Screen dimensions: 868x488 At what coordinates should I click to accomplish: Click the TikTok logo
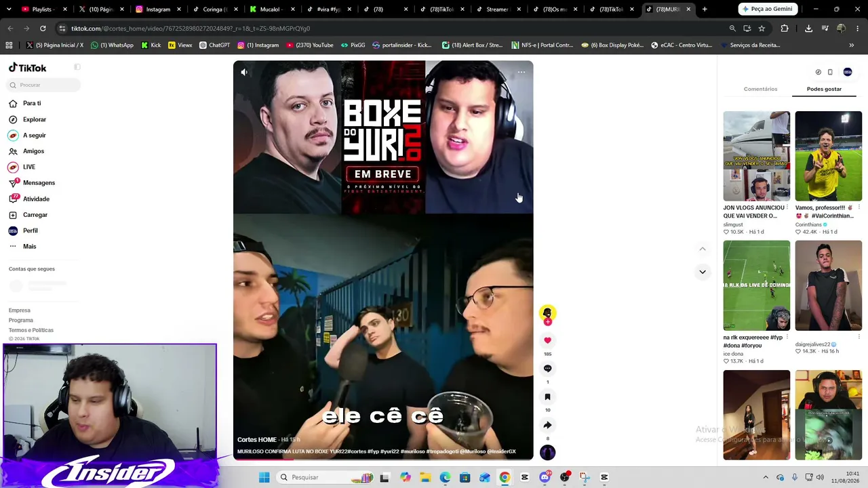(28, 68)
